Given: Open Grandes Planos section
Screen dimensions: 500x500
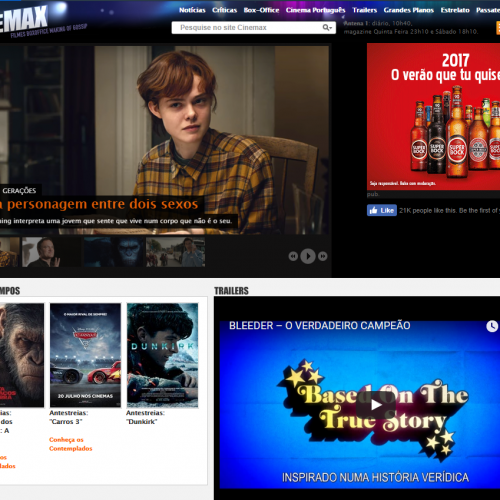Looking at the screenshot, I should coord(409,10).
